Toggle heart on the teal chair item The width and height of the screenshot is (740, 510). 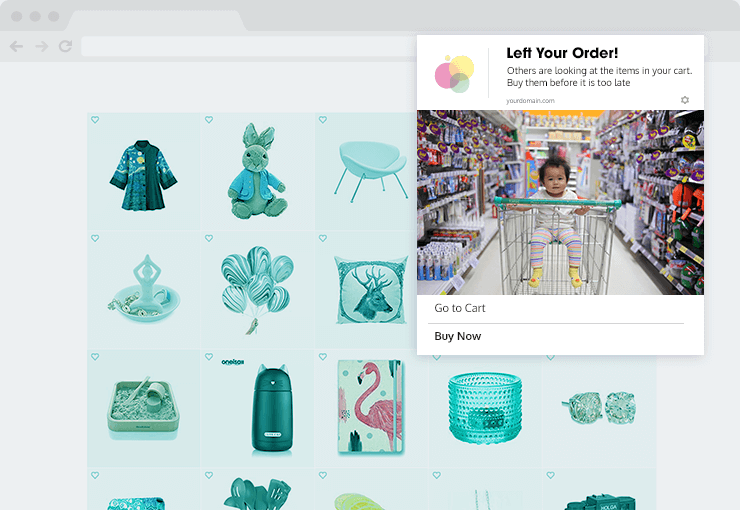click(323, 120)
